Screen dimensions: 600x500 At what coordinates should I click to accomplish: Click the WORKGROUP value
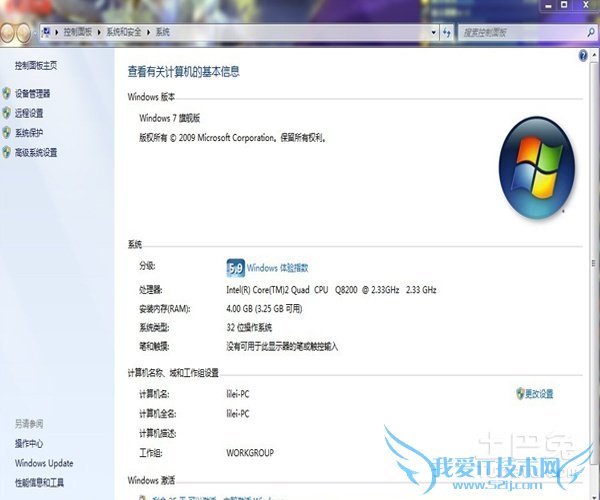tap(250, 453)
